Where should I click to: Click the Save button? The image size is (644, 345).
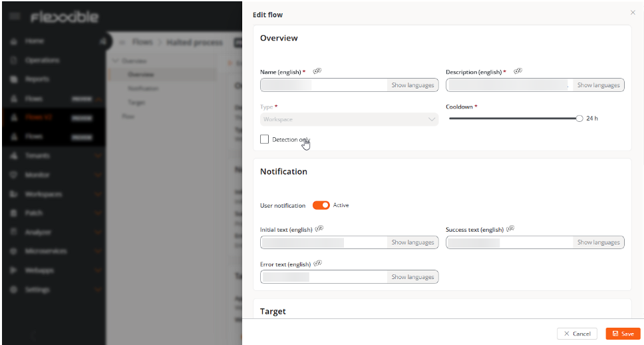[623, 334]
